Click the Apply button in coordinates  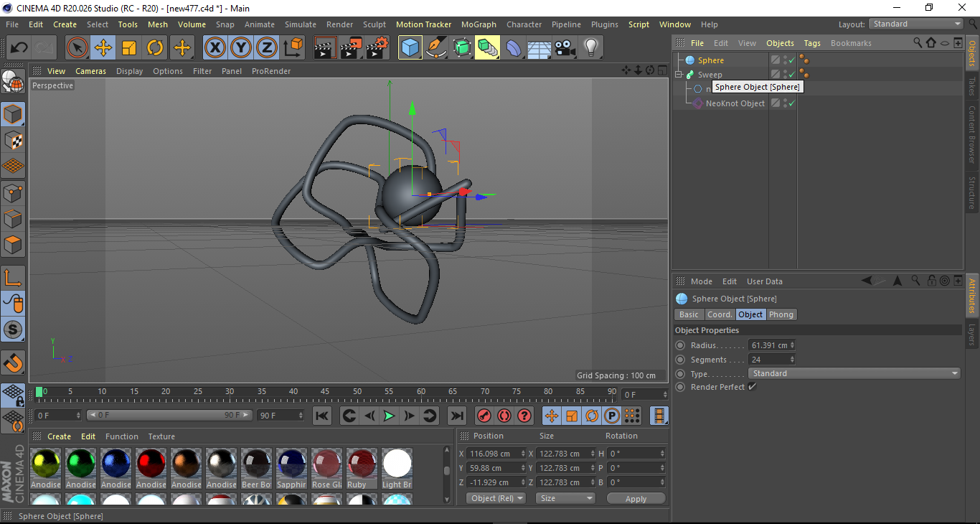click(x=636, y=499)
